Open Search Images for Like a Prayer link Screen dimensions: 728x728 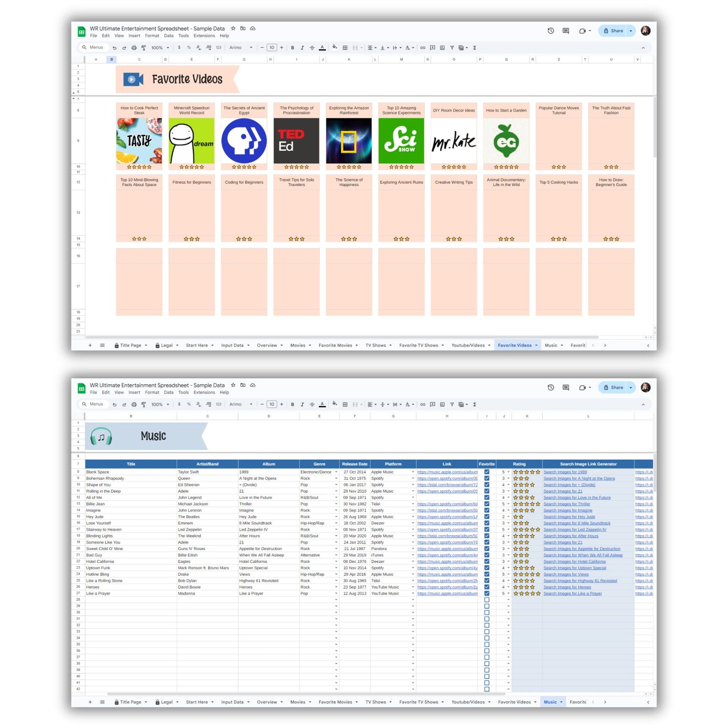coord(572,593)
